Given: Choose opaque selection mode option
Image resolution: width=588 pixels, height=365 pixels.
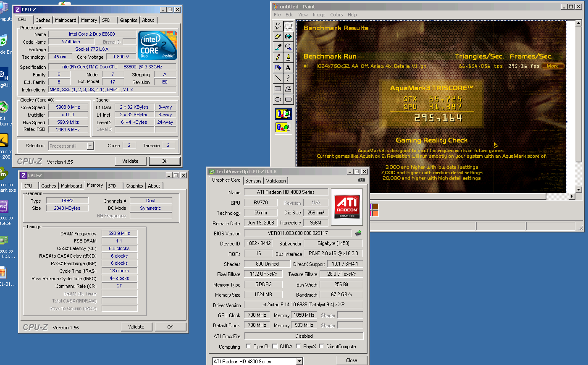Looking at the screenshot, I should [283, 114].
